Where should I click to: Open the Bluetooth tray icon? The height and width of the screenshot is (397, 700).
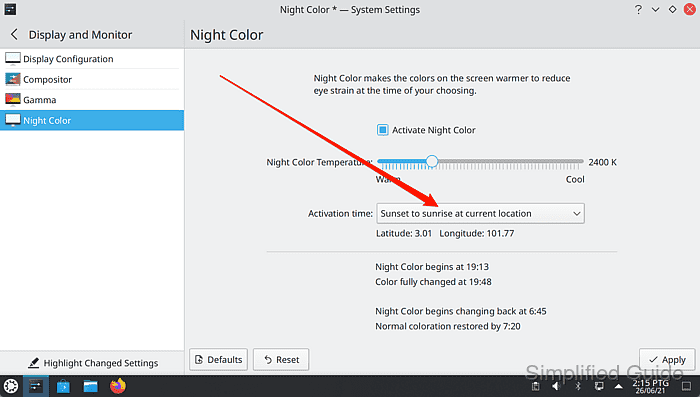point(577,386)
